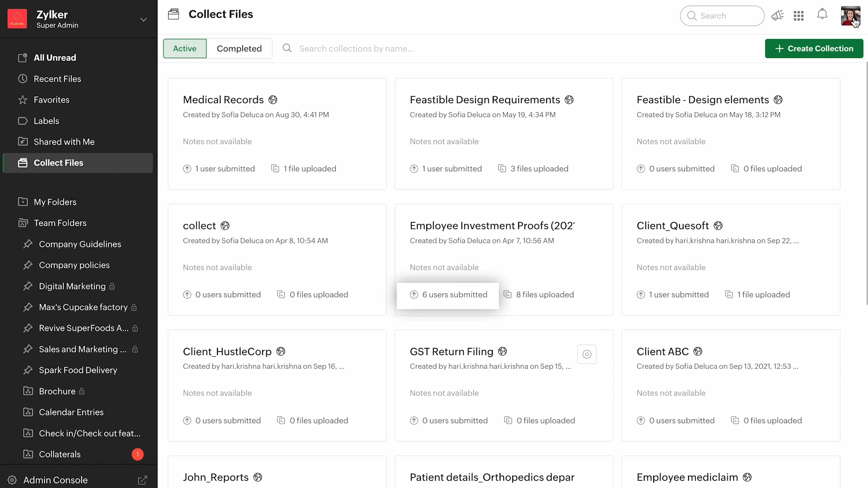This screenshot has height=488, width=868.
Task: Click Create Collection button
Action: (814, 49)
